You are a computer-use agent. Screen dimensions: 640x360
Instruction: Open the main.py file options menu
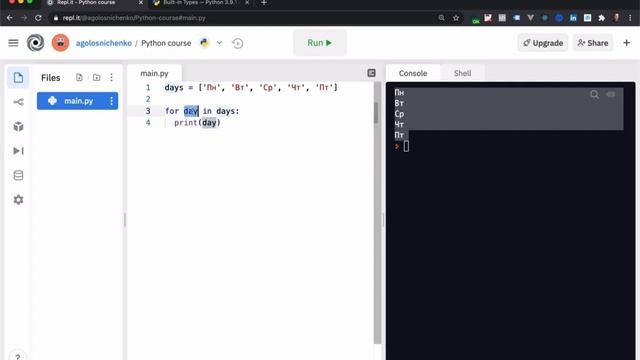point(111,101)
